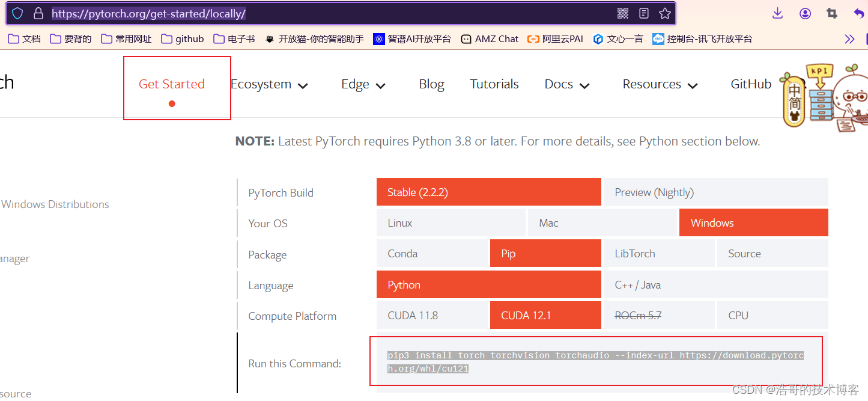Image resolution: width=868 pixels, height=401 pixels.
Task: Open the github bookmark folder
Action: tap(183, 39)
